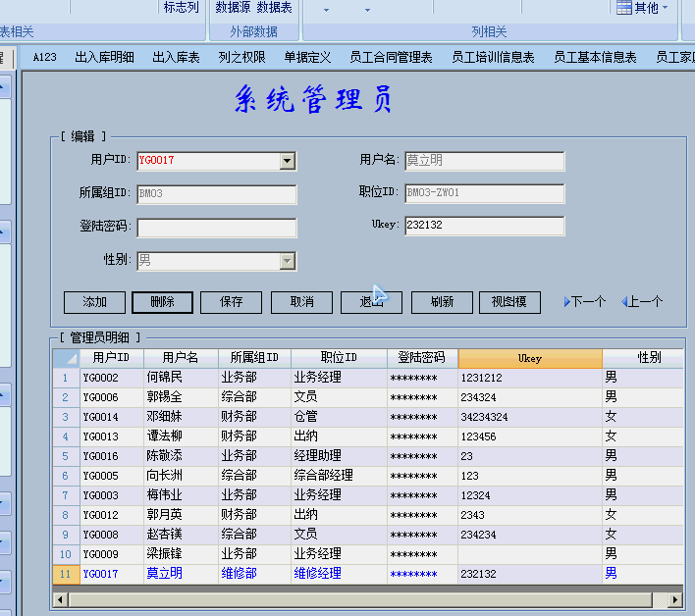Switch to the 员工培训信息表 tab
This screenshot has height=616, width=695.
(x=493, y=57)
